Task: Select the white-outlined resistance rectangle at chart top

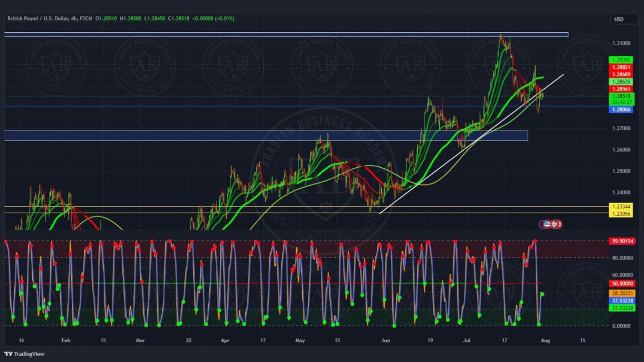Action: pos(258,34)
